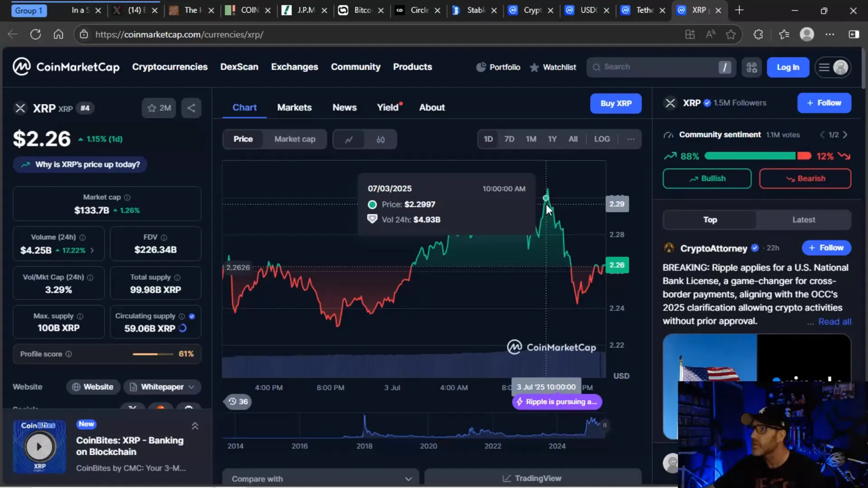Open the Portfolio link
This screenshot has width=868, height=488.
click(x=498, y=67)
